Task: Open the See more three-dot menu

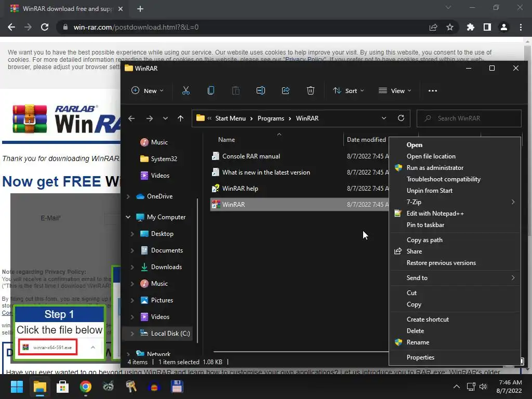Action: [433, 90]
